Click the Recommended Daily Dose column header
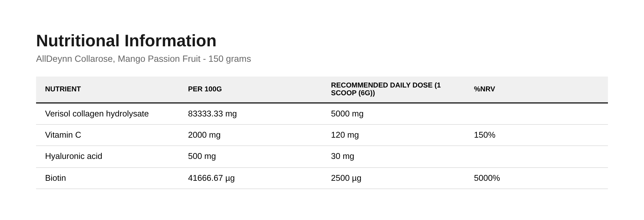Viewport: 644px width, 220px height. (386, 89)
